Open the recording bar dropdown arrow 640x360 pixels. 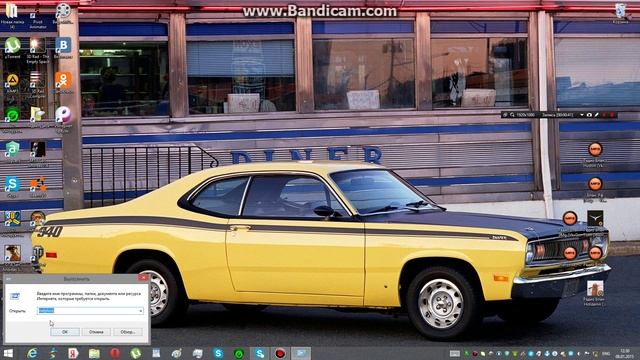click(x=582, y=115)
